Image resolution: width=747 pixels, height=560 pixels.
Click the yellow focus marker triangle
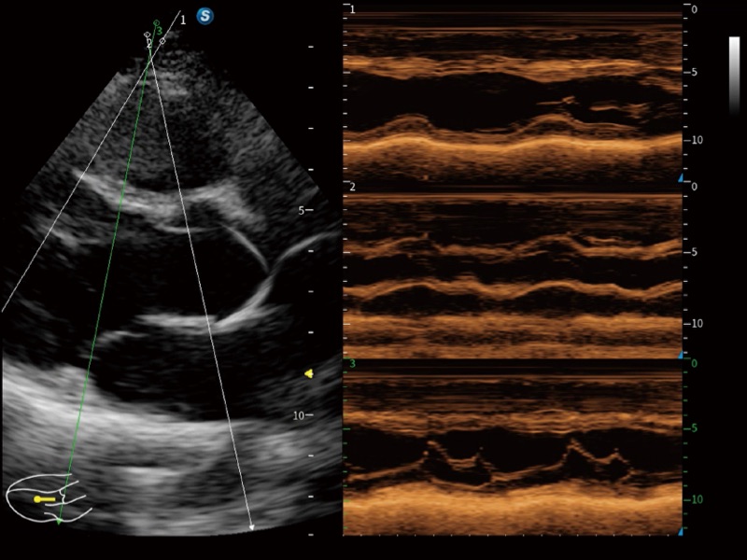308,373
